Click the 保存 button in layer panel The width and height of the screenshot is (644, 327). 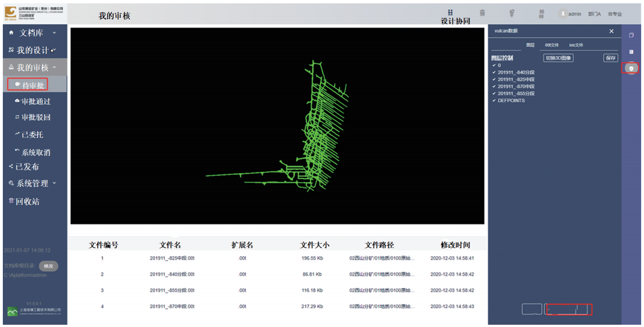point(610,58)
